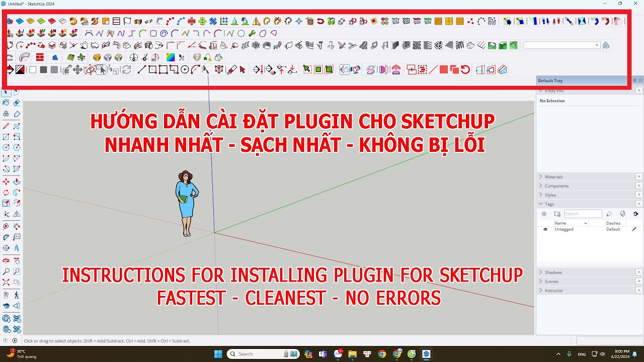Click the red brick wall plugin icon
This screenshot has width=644, height=362.
39,57
